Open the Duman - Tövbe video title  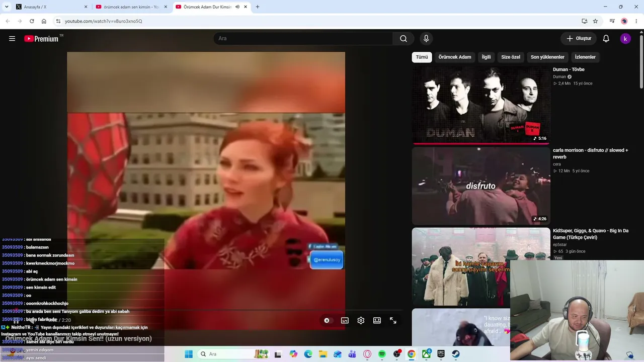coord(569,69)
